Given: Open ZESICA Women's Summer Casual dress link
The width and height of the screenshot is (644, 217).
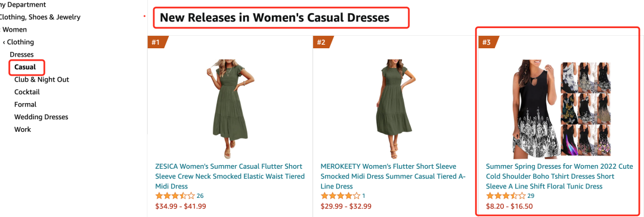Looking at the screenshot, I should pyautogui.click(x=230, y=176).
